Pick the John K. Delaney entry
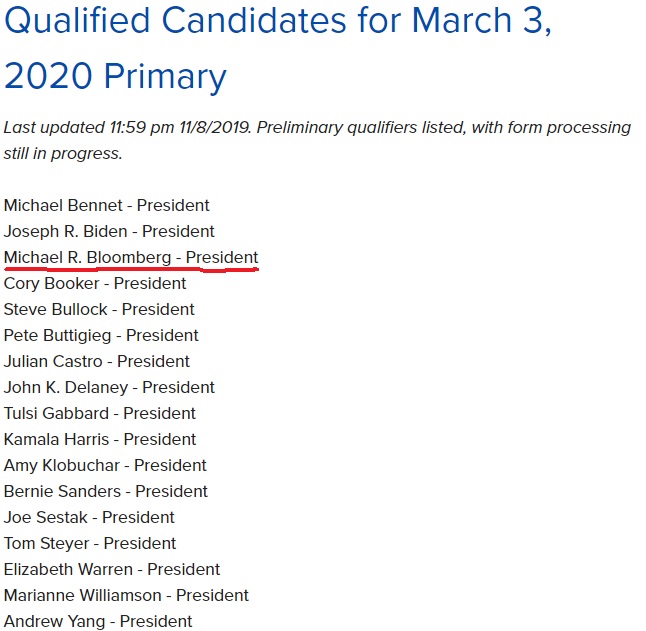Screen dimensions: 646x631 pyautogui.click(x=109, y=387)
